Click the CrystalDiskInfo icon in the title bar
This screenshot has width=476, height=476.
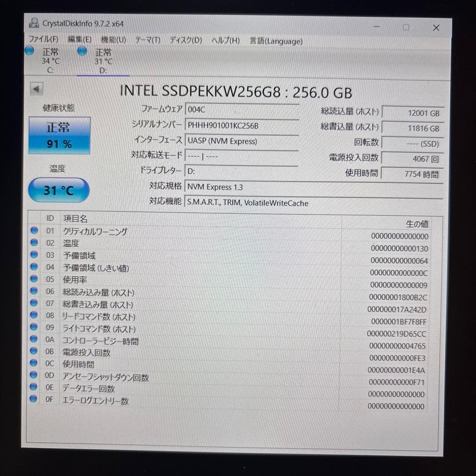coord(34,24)
